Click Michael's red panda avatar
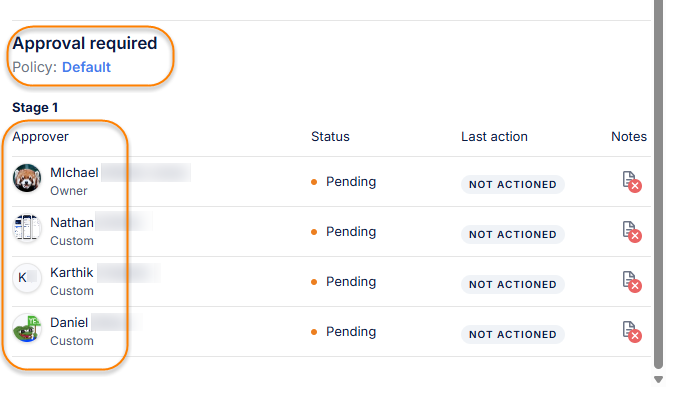This screenshot has height=404, width=676. click(x=27, y=179)
